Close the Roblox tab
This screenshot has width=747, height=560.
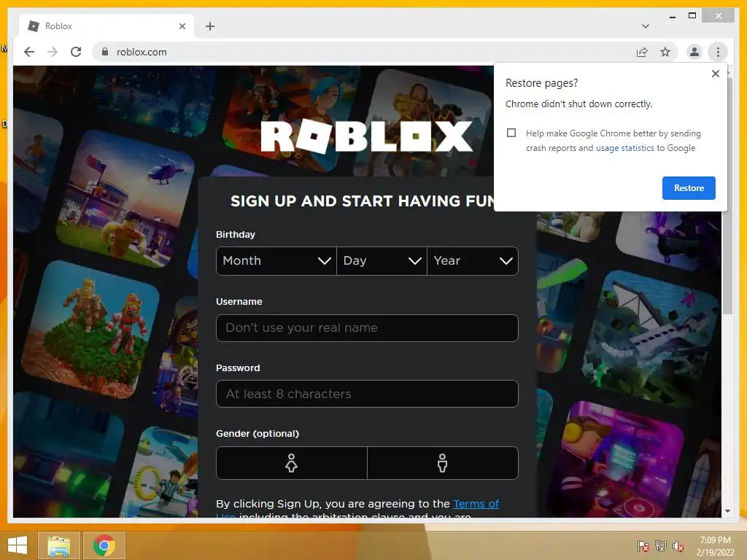click(182, 26)
